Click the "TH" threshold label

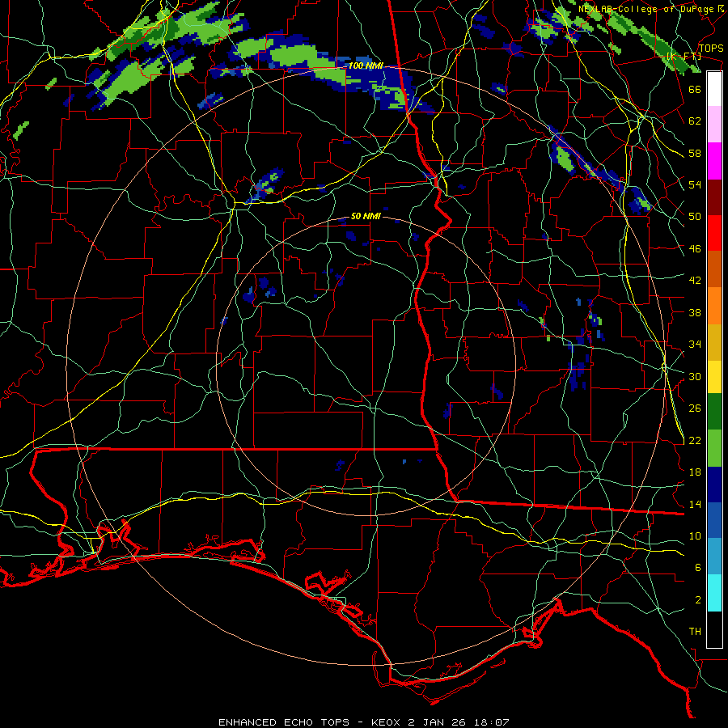click(695, 632)
